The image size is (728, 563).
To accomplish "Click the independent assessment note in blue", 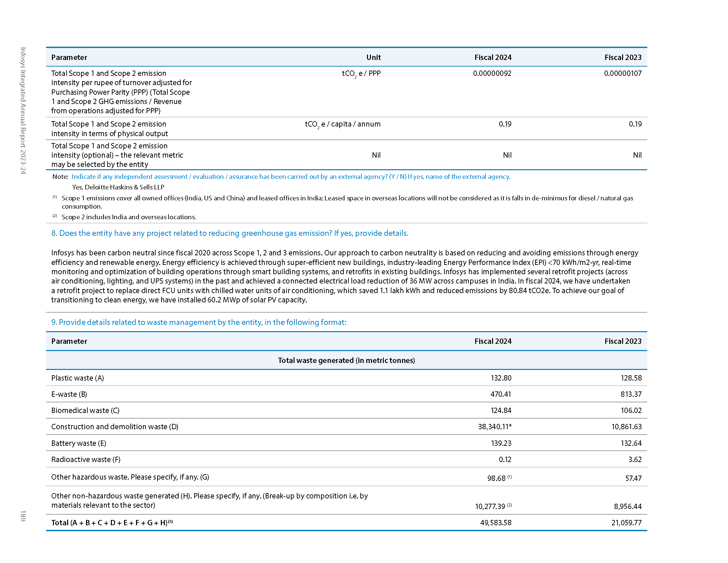I will (x=291, y=177).
